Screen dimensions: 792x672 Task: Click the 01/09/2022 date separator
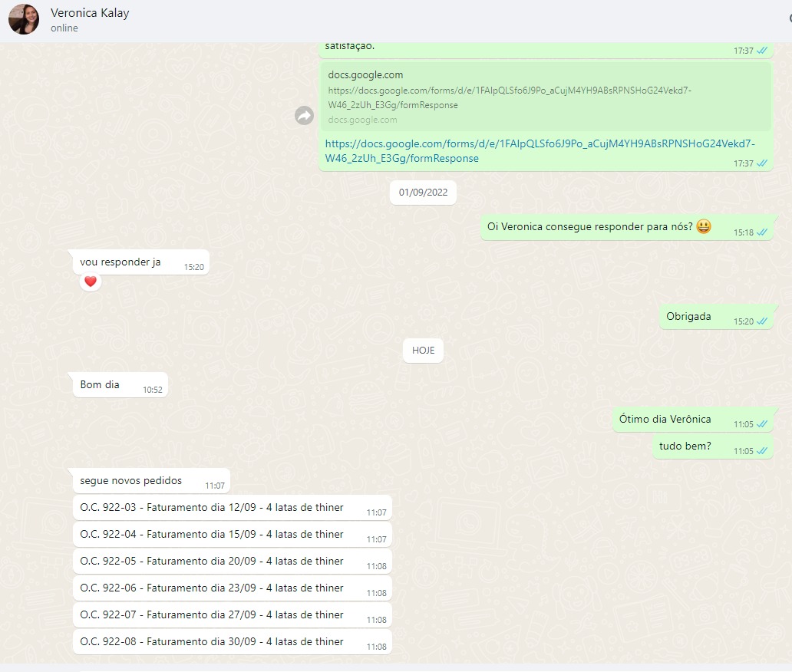(423, 193)
